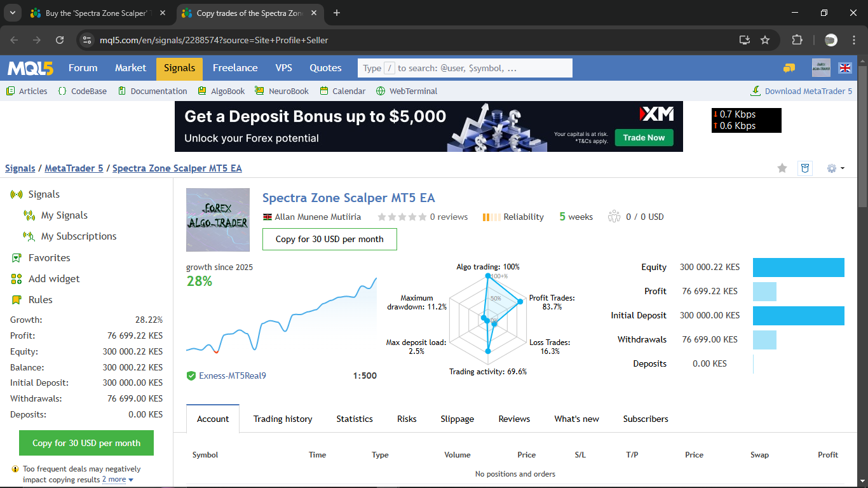Toggle the grey favorite star for this signal

coord(782,168)
